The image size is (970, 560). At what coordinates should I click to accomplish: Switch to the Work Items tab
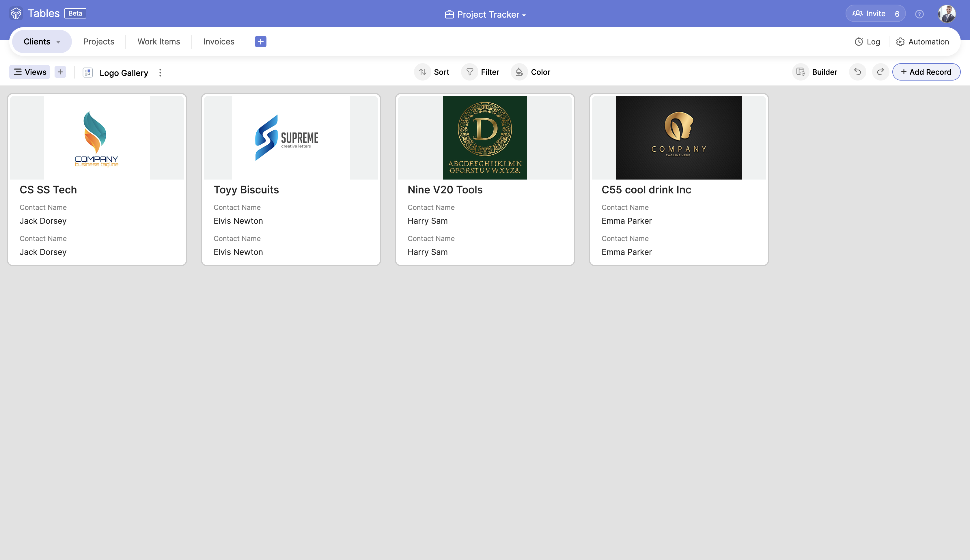pyautogui.click(x=159, y=42)
